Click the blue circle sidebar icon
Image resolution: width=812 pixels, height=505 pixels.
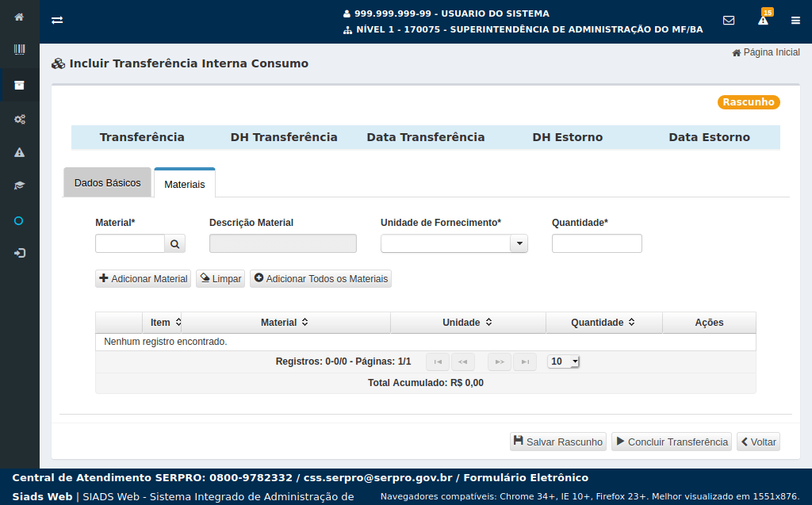[x=19, y=221]
